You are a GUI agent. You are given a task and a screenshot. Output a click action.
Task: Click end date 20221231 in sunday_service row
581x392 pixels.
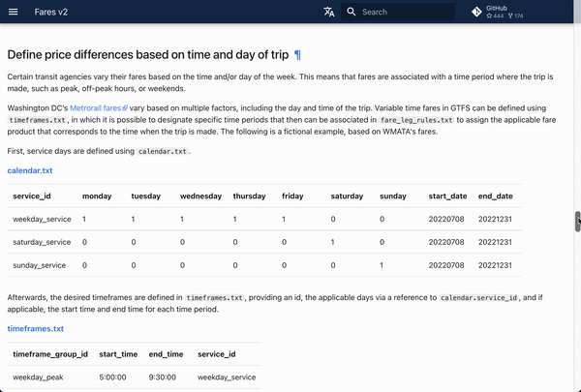pyautogui.click(x=495, y=265)
